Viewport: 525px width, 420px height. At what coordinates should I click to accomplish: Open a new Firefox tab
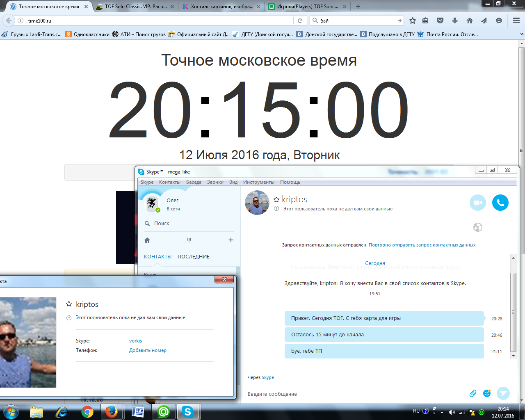point(358,7)
